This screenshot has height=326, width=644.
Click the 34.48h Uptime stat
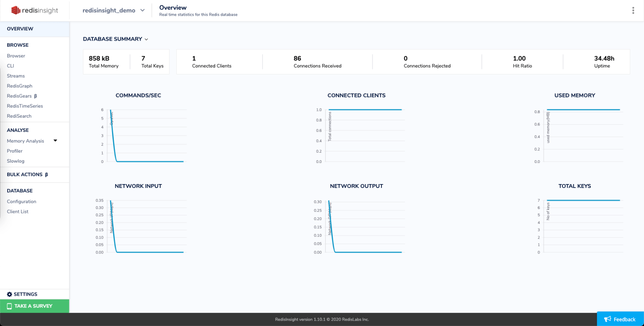pyautogui.click(x=604, y=62)
